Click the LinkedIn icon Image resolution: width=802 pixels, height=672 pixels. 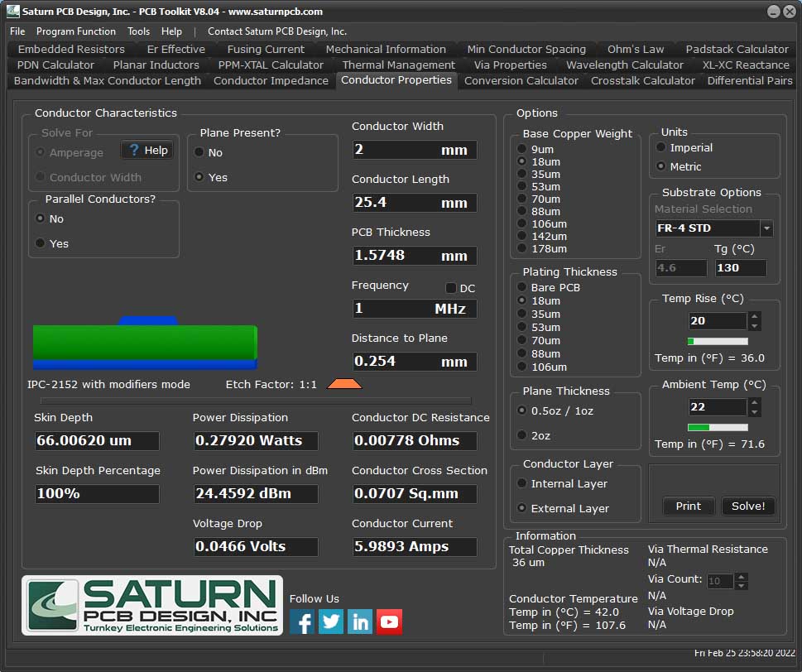point(360,622)
